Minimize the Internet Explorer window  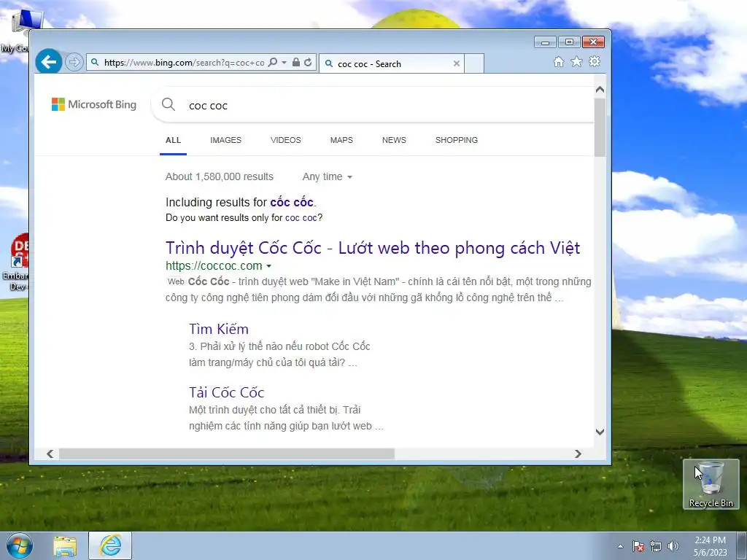point(545,42)
